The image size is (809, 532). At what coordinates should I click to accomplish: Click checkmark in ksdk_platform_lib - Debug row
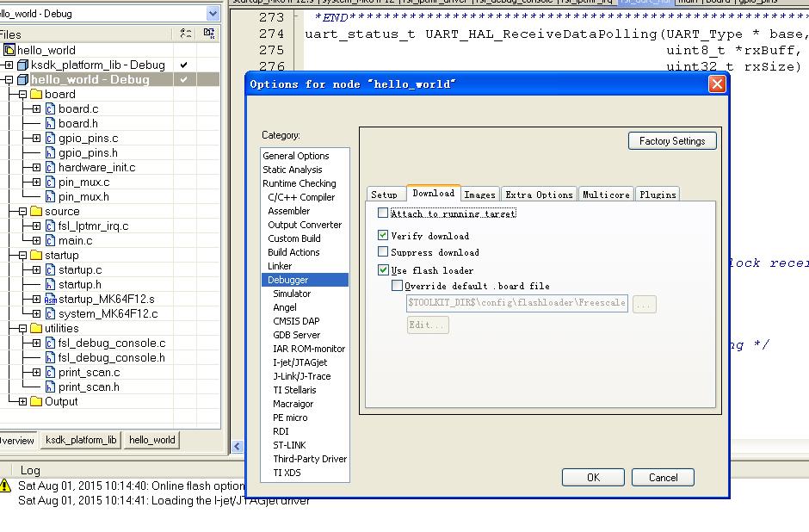coord(183,65)
